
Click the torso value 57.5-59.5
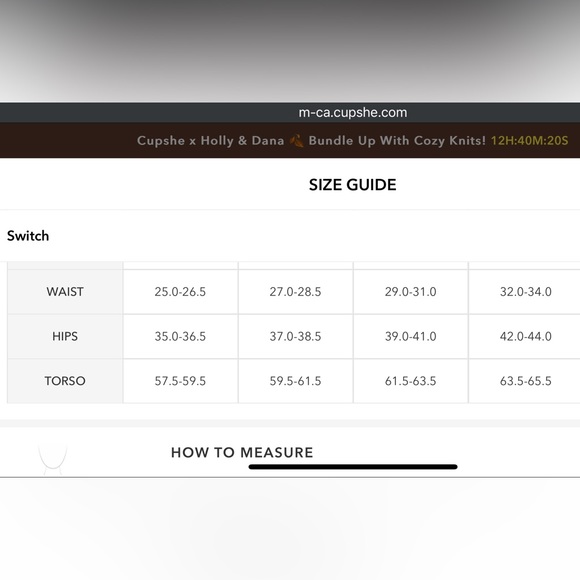180,381
